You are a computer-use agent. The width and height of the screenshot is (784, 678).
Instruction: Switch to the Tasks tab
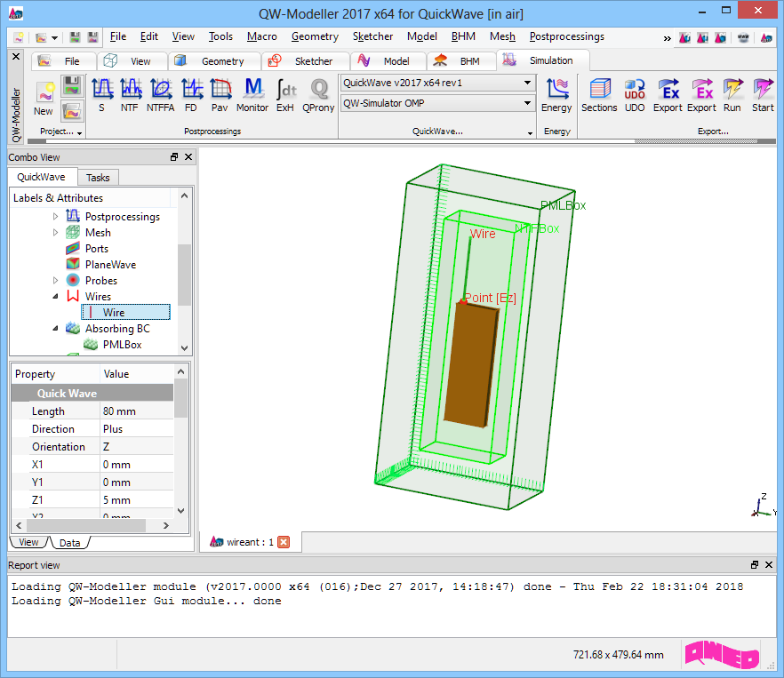(98, 178)
